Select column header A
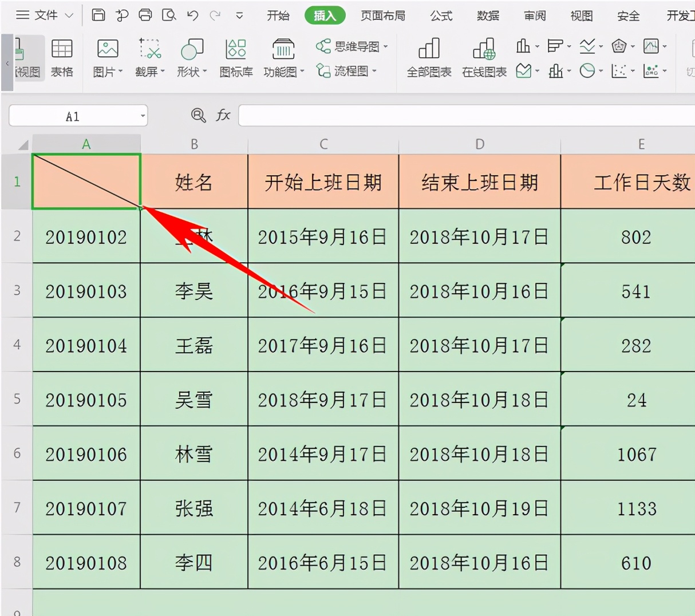Image resolution: width=695 pixels, height=616 pixels. click(86, 144)
